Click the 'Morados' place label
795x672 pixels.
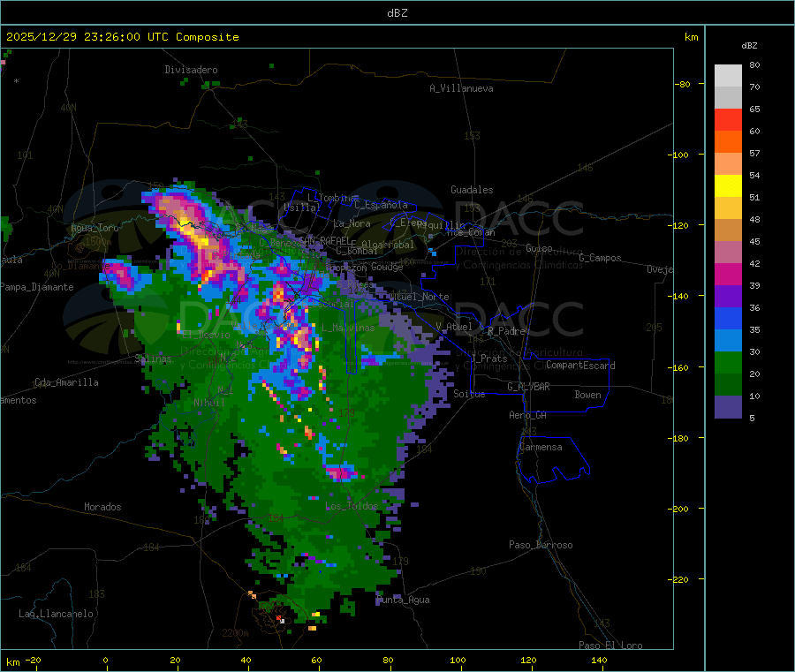102,507
